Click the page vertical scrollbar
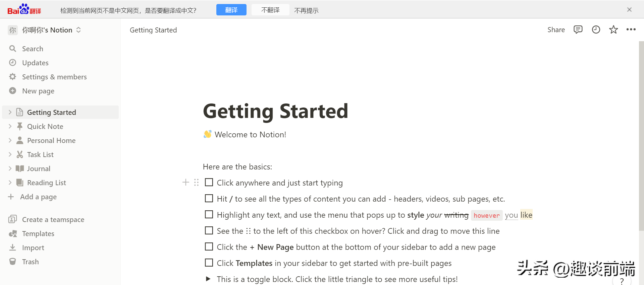 [x=641, y=136]
